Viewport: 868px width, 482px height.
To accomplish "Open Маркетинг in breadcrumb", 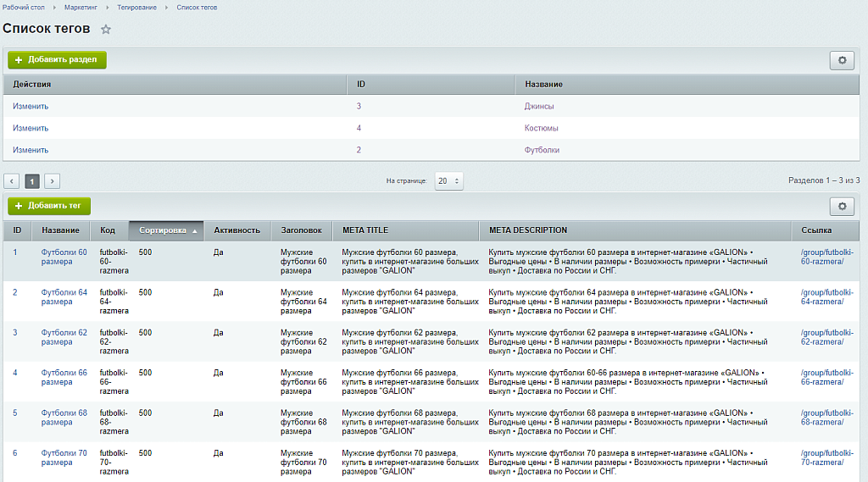I will pos(81,8).
